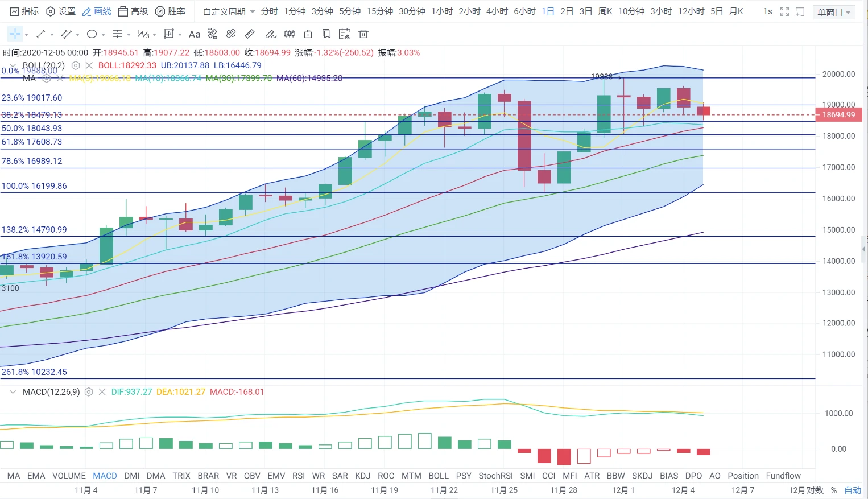Screen dimensions: 868x499
Task: Click the add new window icon
Action: 800,11
